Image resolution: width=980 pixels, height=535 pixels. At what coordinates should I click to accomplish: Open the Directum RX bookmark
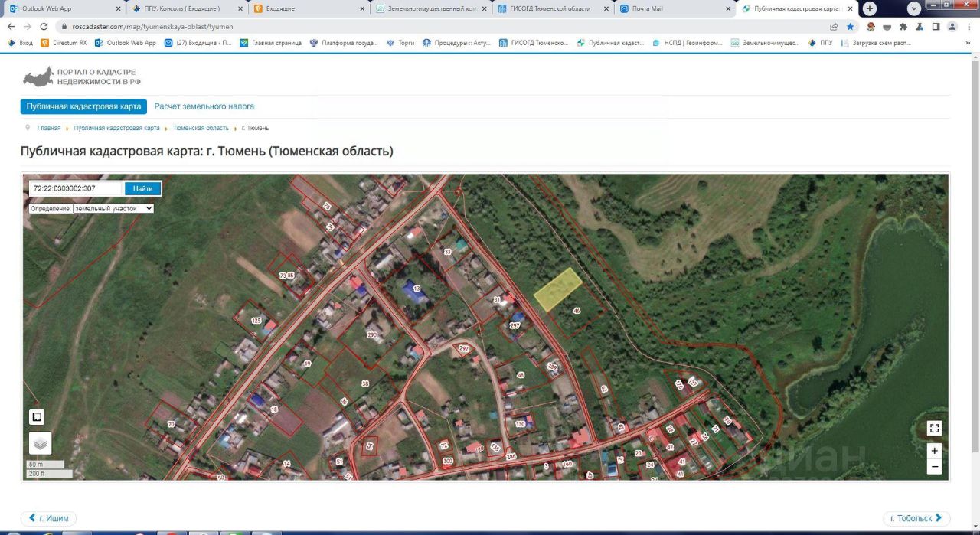[x=64, y=43]
